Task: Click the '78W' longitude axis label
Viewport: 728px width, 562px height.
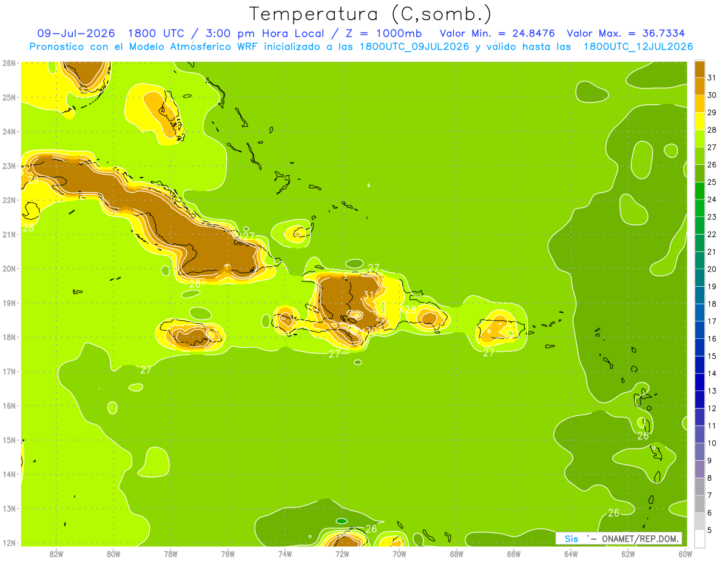Action: tap(170, 554)
